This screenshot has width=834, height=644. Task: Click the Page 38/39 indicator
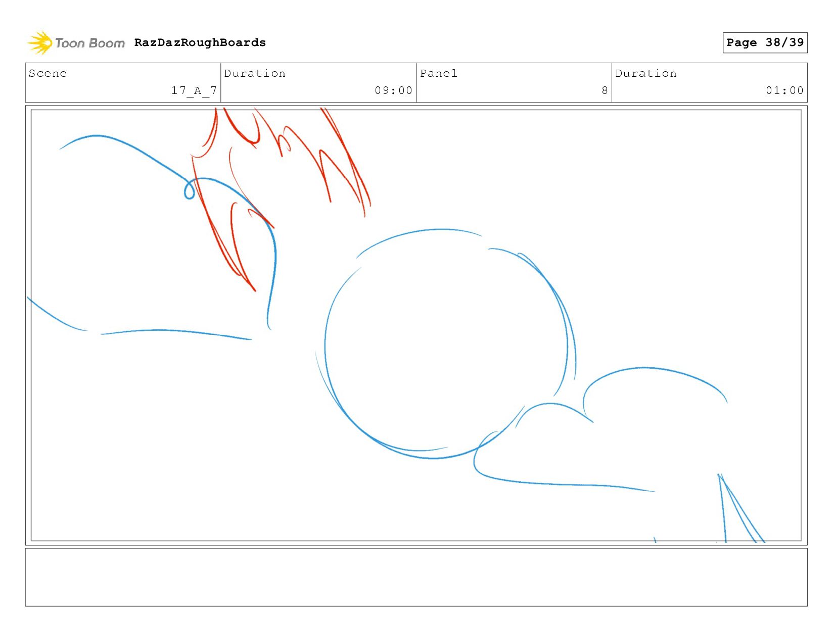pos(765,42)
